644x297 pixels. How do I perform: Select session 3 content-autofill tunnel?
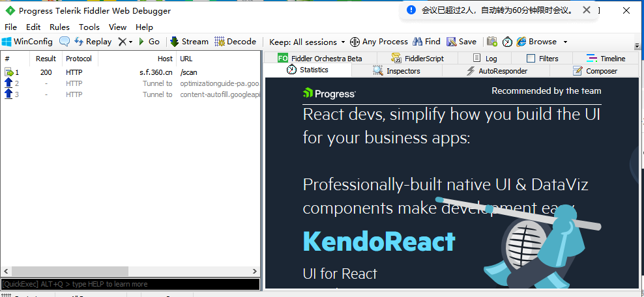click(130, 94)
